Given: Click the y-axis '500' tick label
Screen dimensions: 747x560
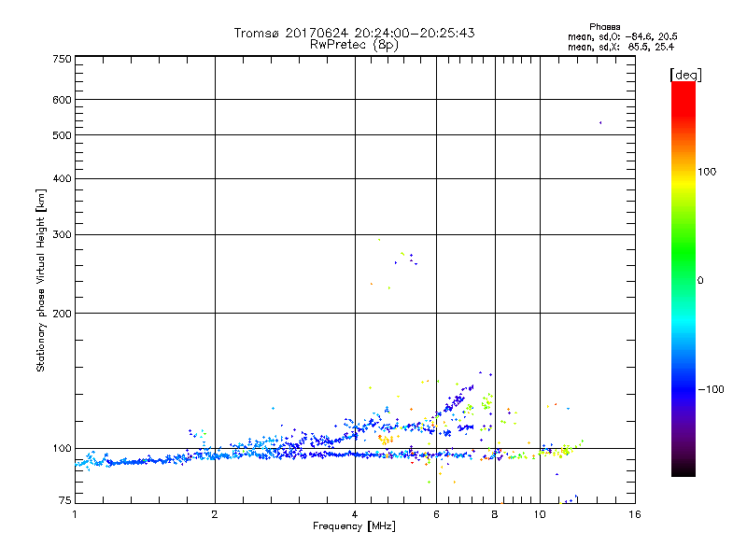Looking at the screenshot, I should pyautogui.click(x=62, y=135).
